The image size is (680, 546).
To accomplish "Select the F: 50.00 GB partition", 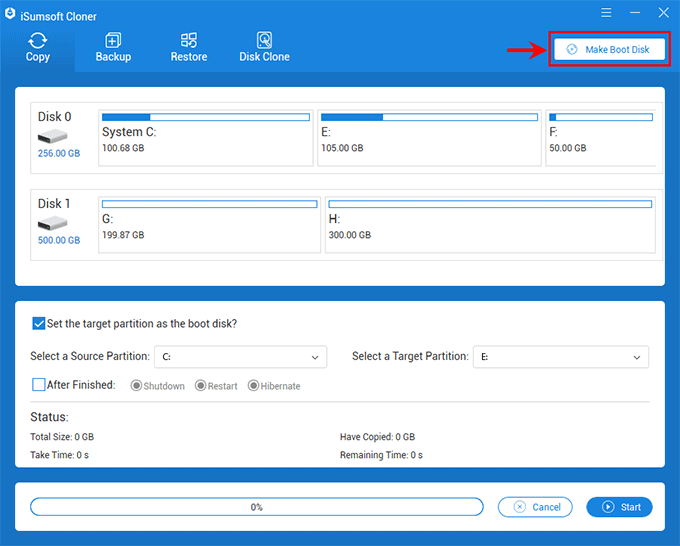I will click(601, 138).
